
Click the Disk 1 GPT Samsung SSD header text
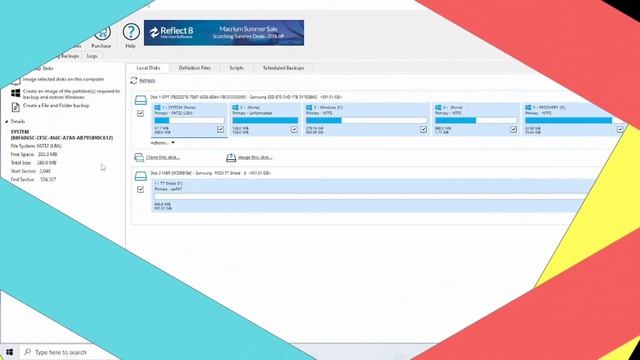pyautogui.click(x=246, y=97)
